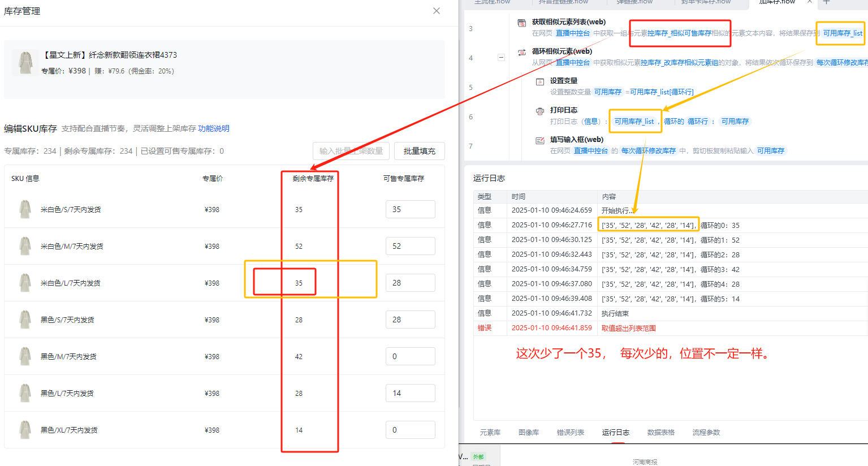This screenshot has width=868, height=466.
Task: Open the 流程参数 tab
Action: pos(706,432)
